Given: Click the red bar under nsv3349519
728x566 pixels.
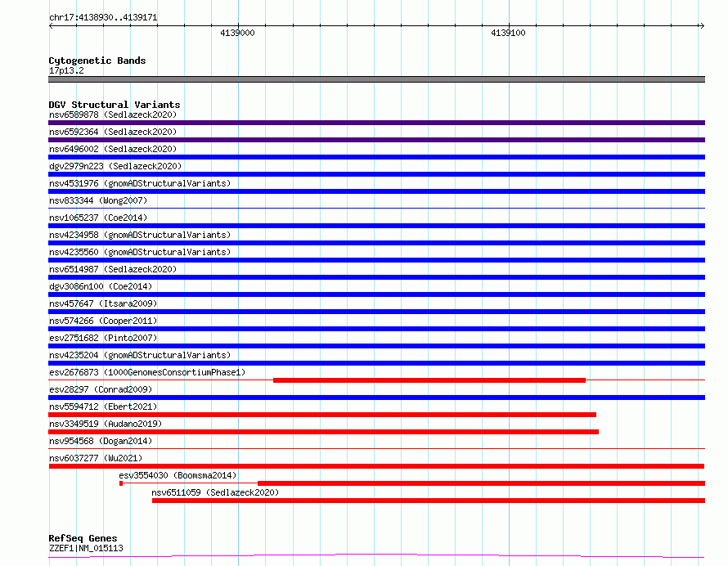Looking at the screenshot, I should pyautogui.click(x=324, y=432).
